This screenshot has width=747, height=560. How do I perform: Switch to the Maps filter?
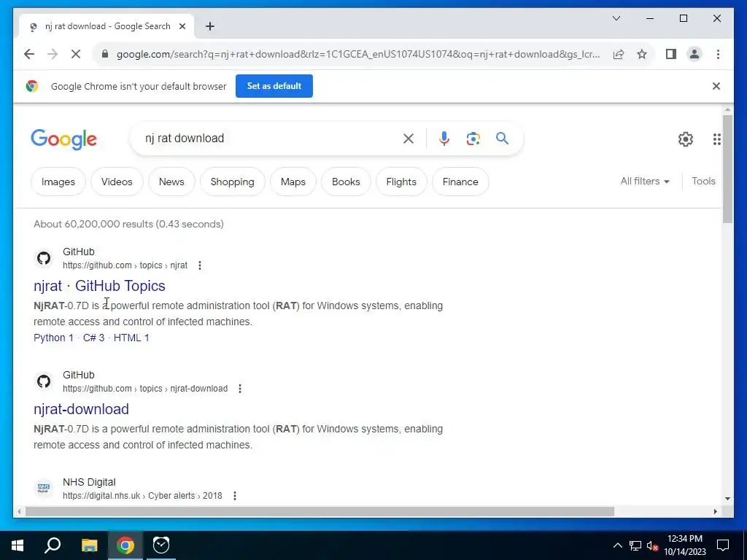(293, 182)
